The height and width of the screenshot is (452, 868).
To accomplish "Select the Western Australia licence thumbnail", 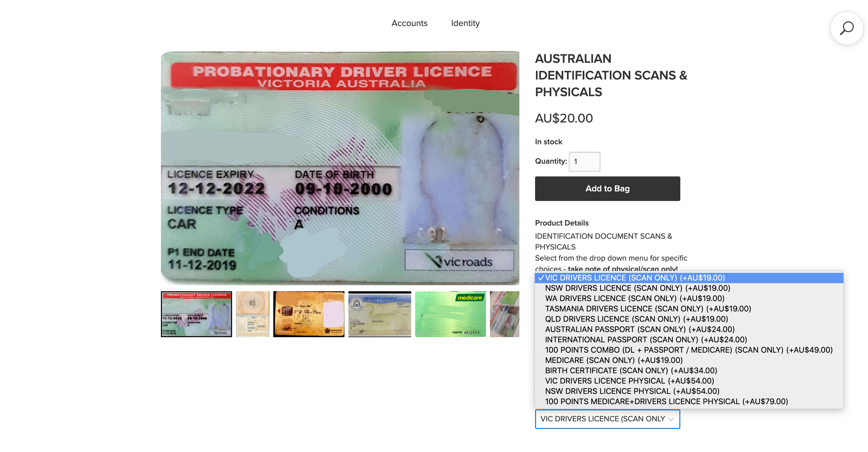I will click(380, 314).
